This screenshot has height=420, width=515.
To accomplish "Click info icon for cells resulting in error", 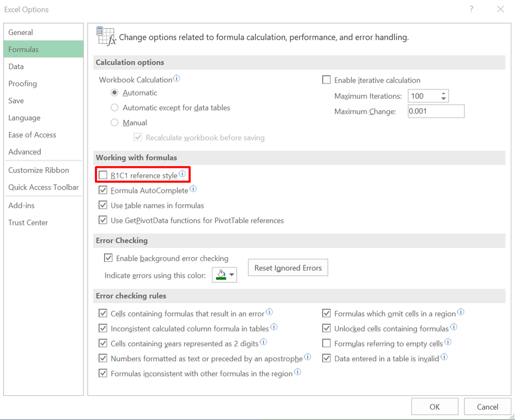I will click(269, 312).
